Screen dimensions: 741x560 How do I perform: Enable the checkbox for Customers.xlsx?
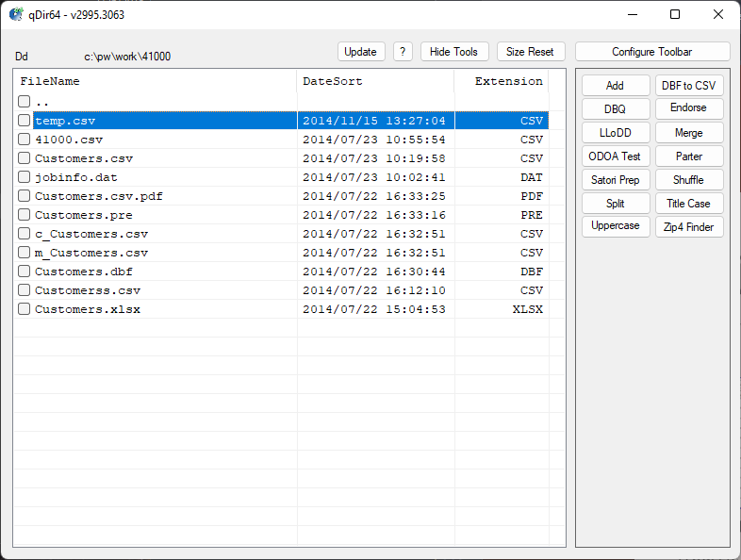tap(24, 309)
